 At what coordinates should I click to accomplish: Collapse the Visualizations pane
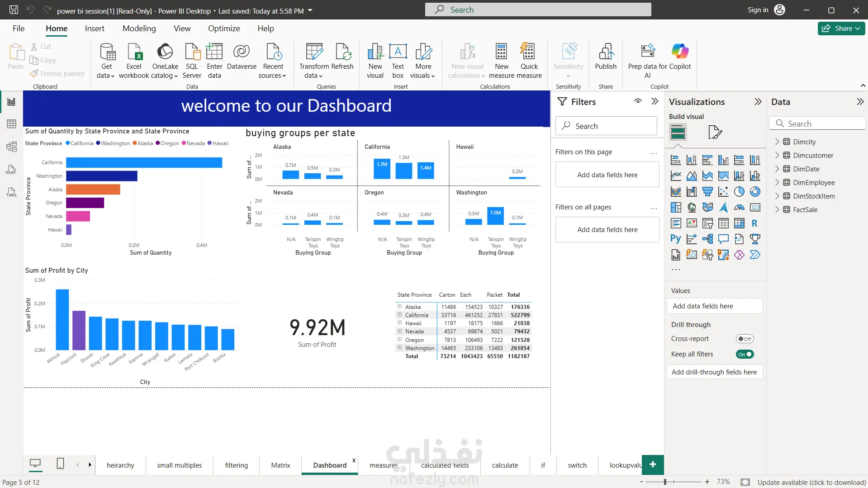[758, 102]
